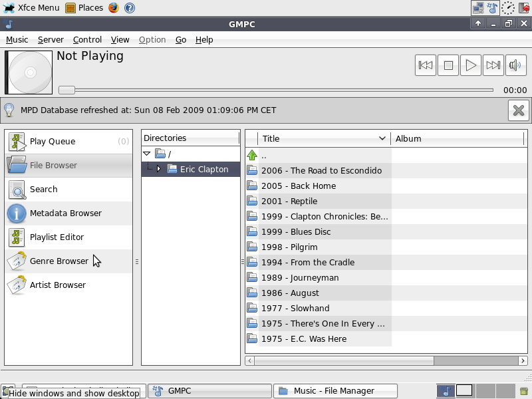Click the CD album cover placeholder
Viewport: 532px width, 399px height.
[29, 72]
